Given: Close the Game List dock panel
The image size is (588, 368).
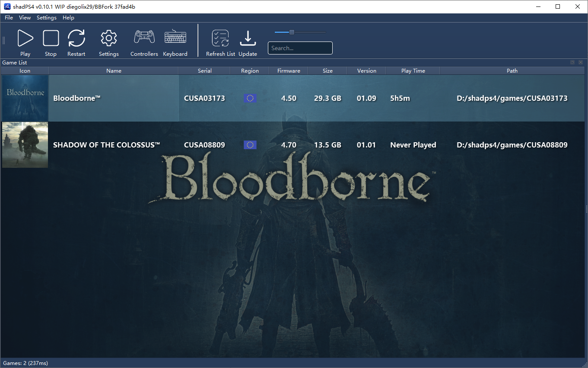Looking at the screenshot, I should (581, 62).
